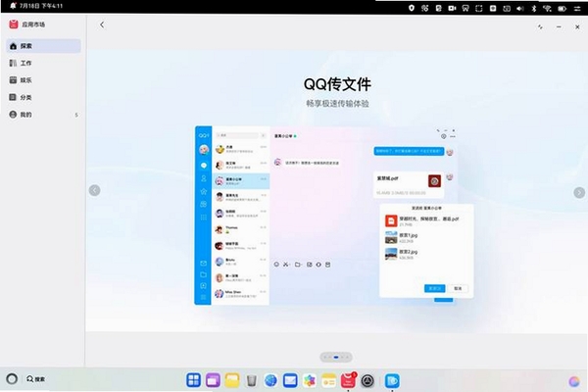Open the notification bell in the status bar
The image size is (588, 392).
tap(13, 6)
